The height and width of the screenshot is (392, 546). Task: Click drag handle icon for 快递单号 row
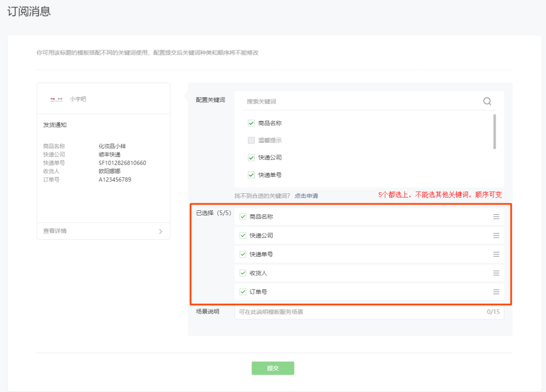pos(496,254)
